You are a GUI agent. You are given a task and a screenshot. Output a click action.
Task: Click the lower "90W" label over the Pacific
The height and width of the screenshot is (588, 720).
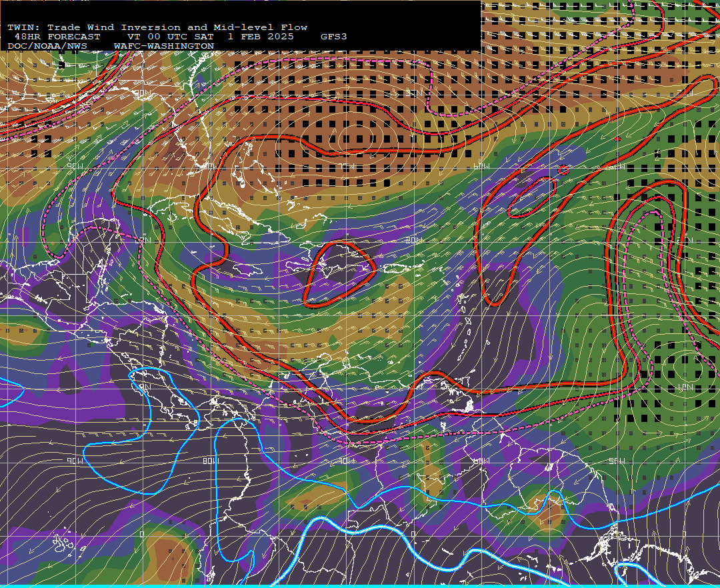point(75,461)
